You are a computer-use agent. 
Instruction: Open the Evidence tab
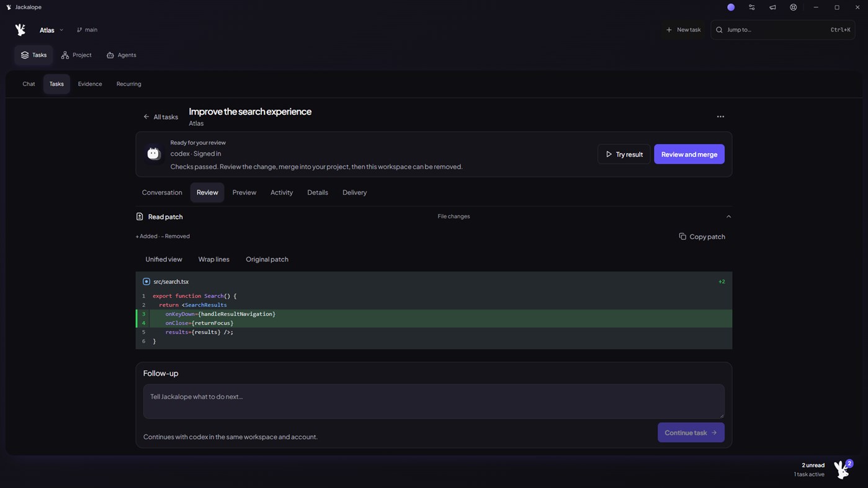pyautogui.click(x=90, y=84)
